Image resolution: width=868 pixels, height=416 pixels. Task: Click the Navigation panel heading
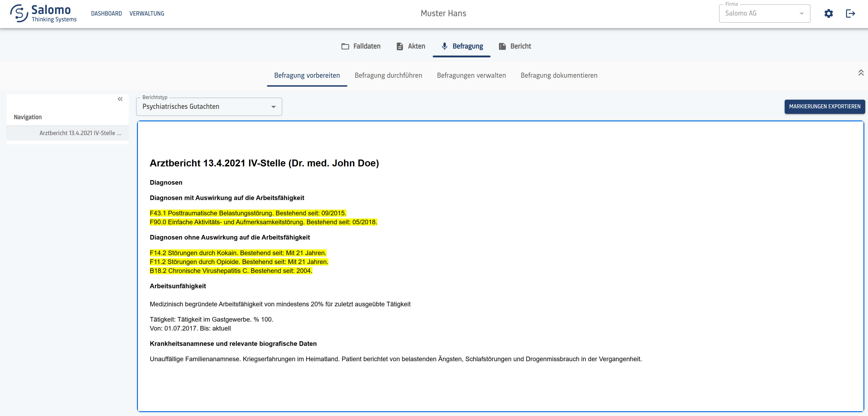pyautogui.click(x=28, y=117)
